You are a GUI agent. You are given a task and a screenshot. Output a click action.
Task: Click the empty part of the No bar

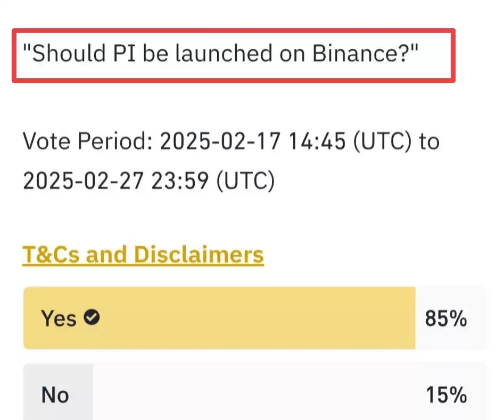tap(290, 392)
